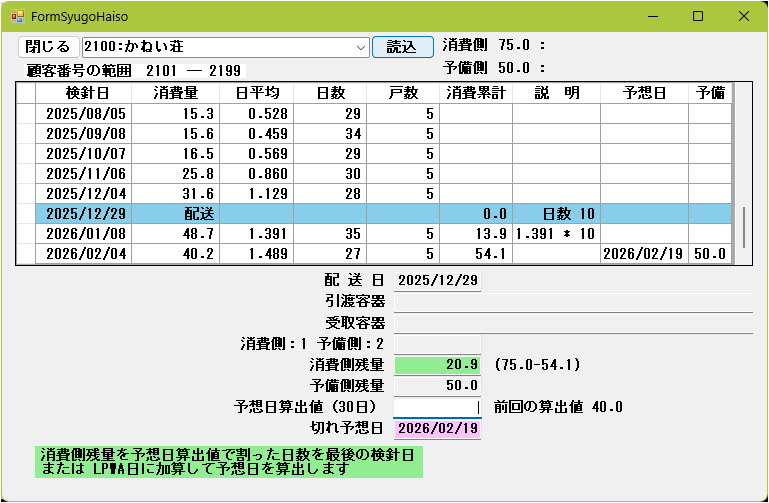Click the FormSyugoHaiso app icon in title bar
Screen dimensions: 769x503
[x=17, y=17]
